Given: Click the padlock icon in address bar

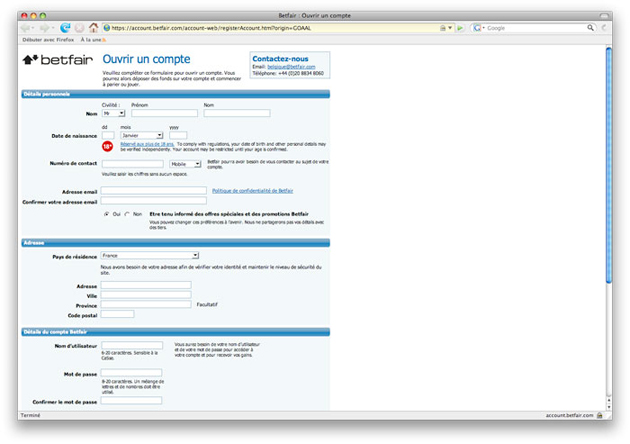Looking at the screenshot, I should [442, 28].
